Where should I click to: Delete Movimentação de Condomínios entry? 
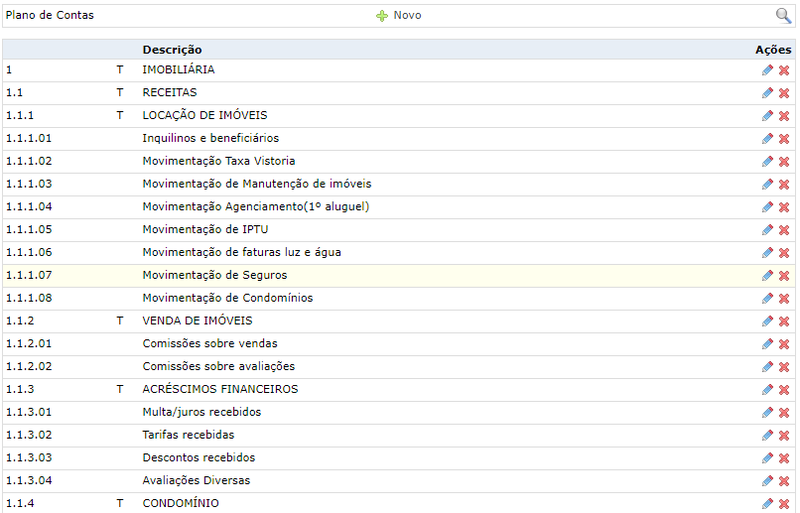[x=784, y=299]
